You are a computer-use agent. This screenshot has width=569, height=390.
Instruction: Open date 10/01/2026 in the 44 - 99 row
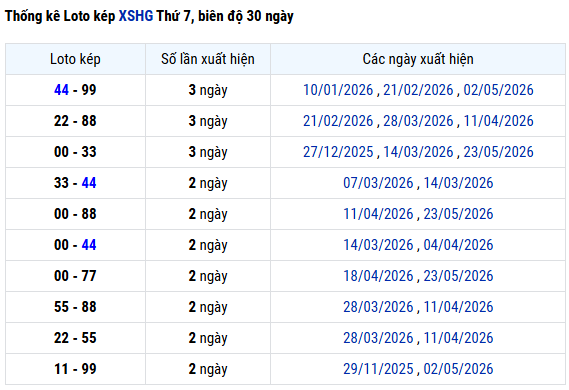tap(338, 90)
